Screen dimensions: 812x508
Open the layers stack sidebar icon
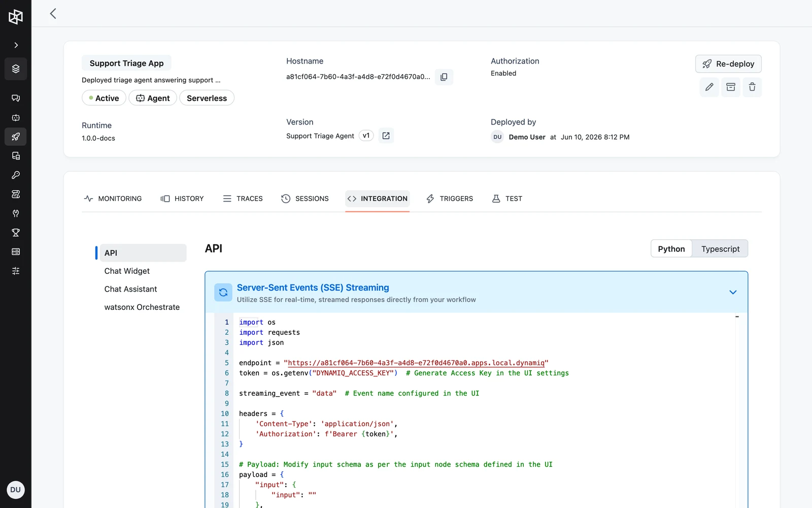(x=16, y=69)
